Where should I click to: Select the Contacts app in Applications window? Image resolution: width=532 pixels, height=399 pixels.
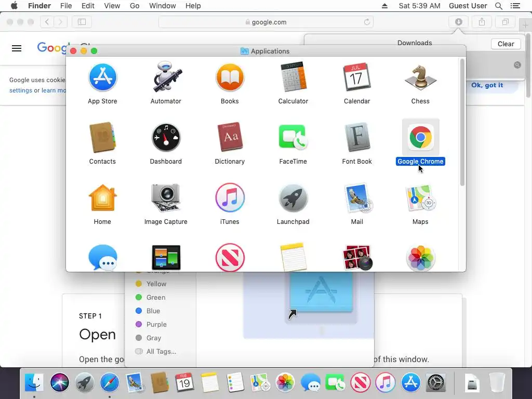(x=102, y=137)
